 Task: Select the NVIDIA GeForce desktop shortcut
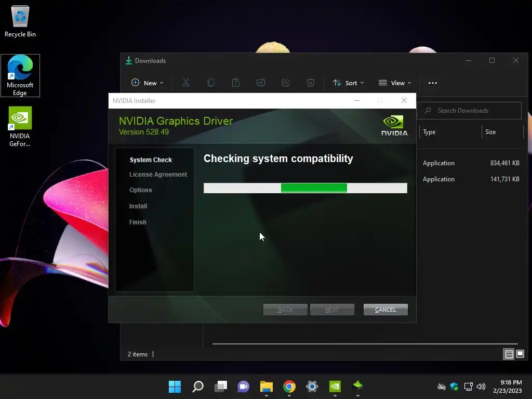coord(20,127)
